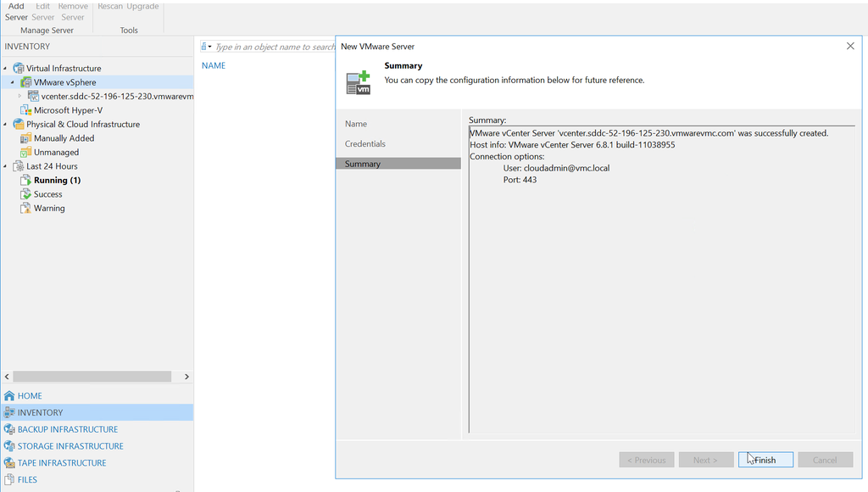Select Microsoft Hyper-V in the tree

click(68, 110)
